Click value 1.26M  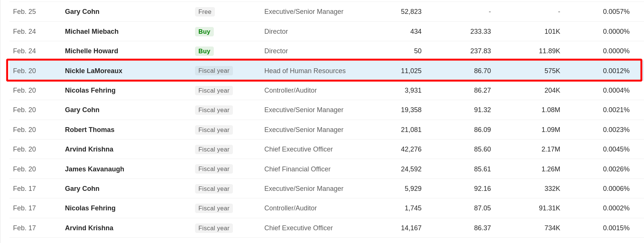point(551,169)
